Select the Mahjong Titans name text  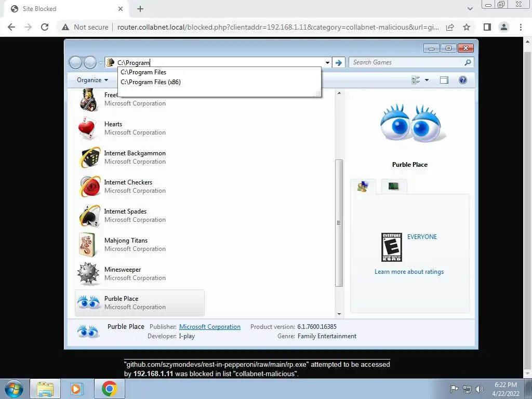pos(126,241)
